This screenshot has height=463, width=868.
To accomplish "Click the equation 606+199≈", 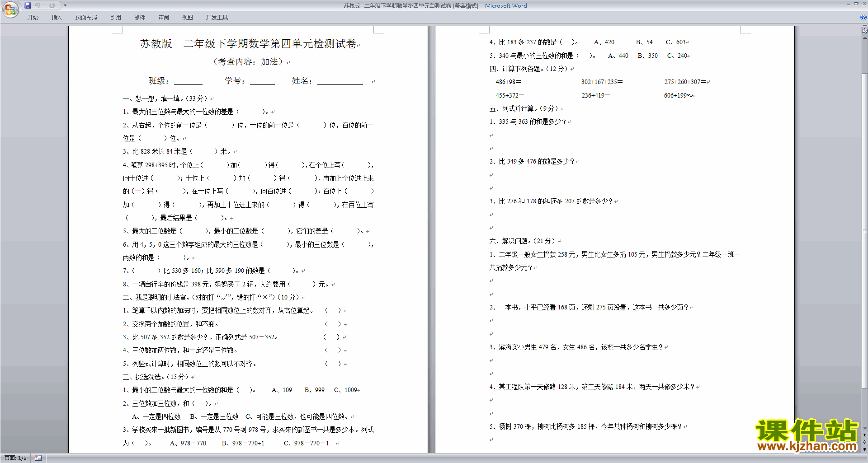I will click(x=678, y=95).
